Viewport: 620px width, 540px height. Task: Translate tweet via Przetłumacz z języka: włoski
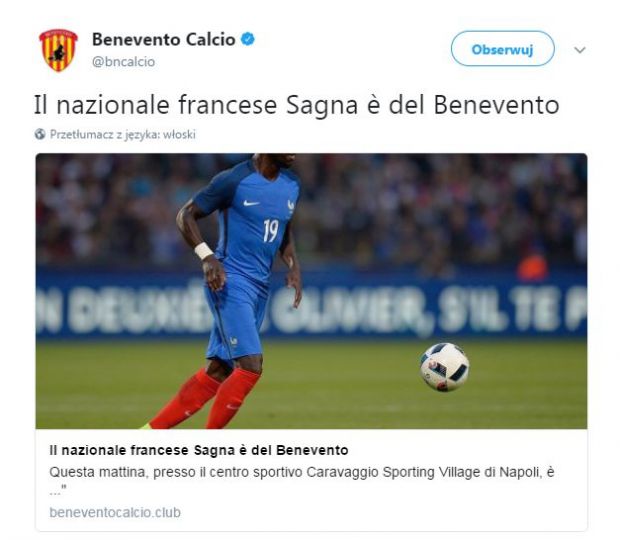click(123, 135)
